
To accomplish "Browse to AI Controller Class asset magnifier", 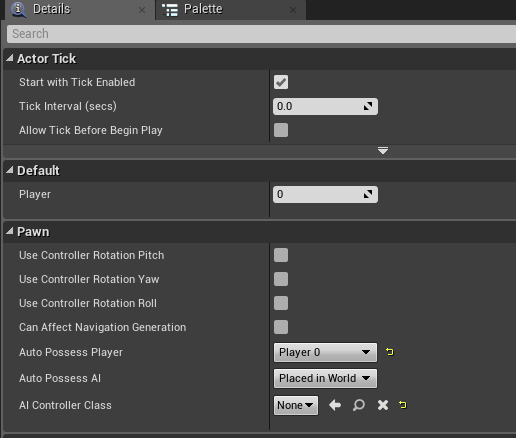I will [x=359, y=405].
